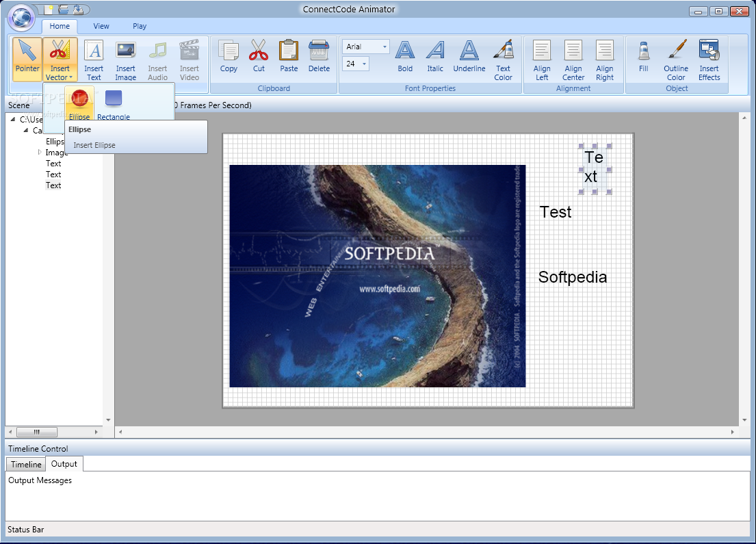Choose Ellipse from the vector menu
Image resolution: width=756 pixels, height=544 pixels.
click(79, 104)
